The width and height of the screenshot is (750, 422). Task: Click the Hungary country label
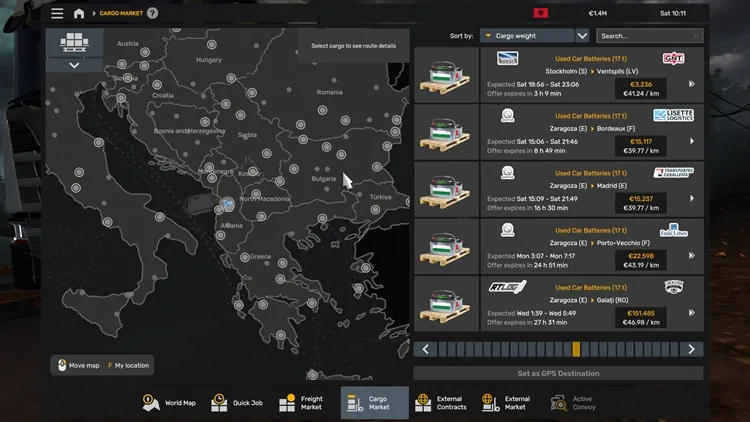coord(209,60)
